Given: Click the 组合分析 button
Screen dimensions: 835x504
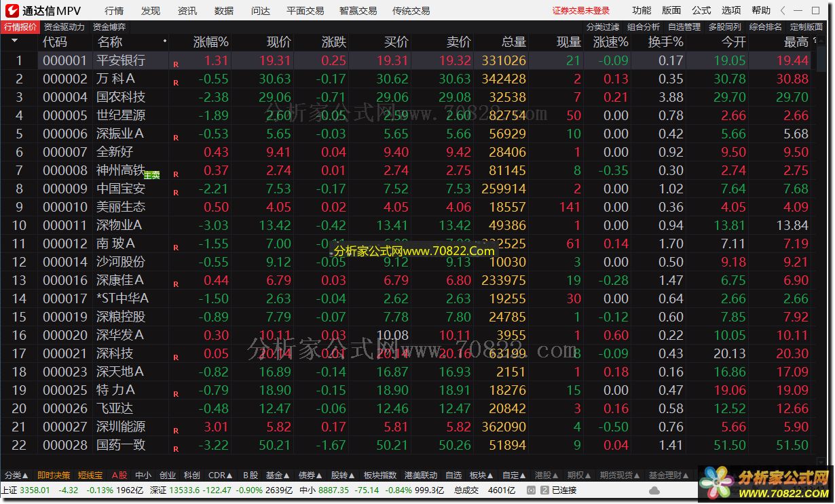Looking at the screenshot, I should 644,27.
